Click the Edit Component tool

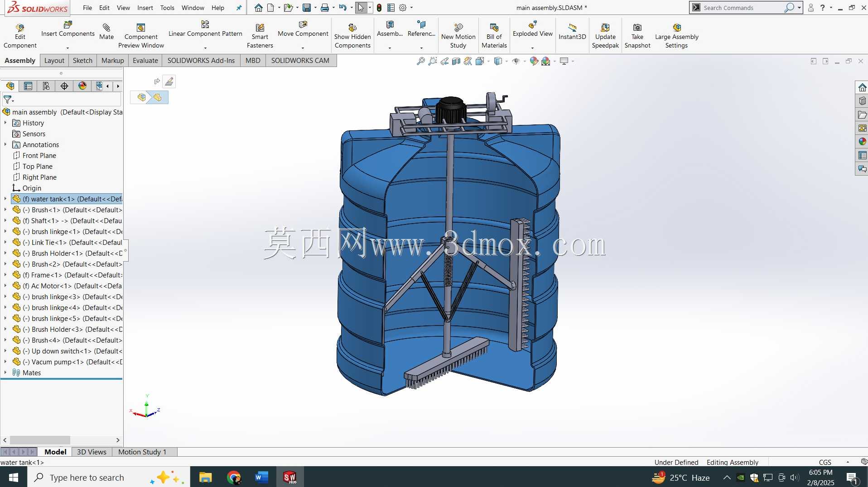[20, 35]
